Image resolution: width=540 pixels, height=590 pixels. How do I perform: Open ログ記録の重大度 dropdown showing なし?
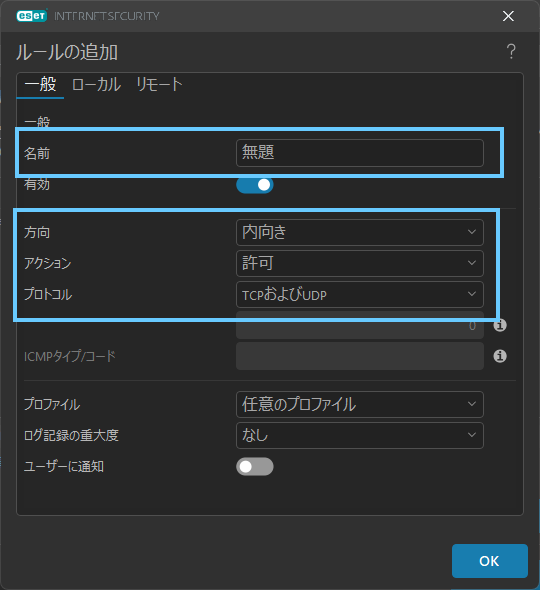pos(360,435)
